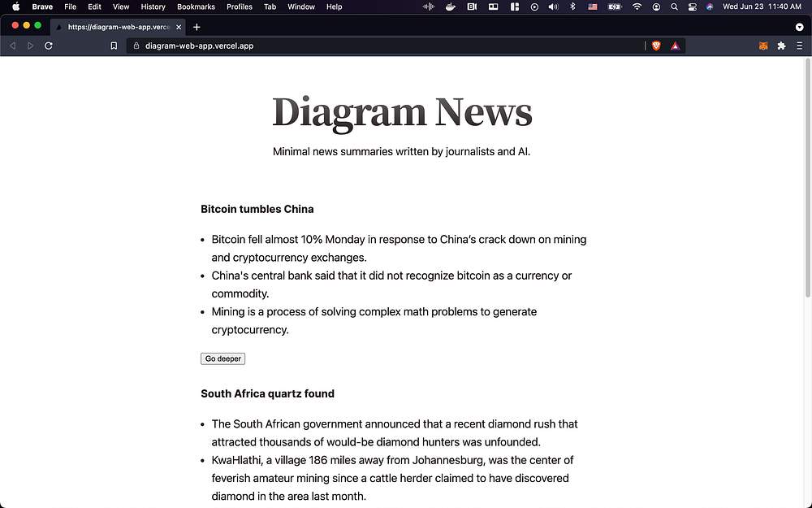Image resolution: width=812 pixels, height=508 pixels.
Task: Click the date and time Wed Jun 23
Action: [x=762, y=7]
